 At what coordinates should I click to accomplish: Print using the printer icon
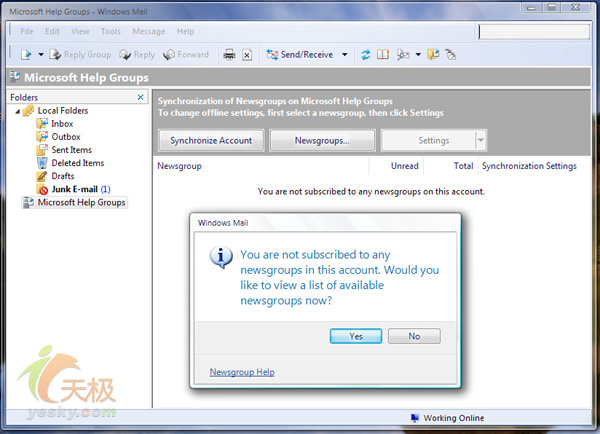[x=229, y=55]
